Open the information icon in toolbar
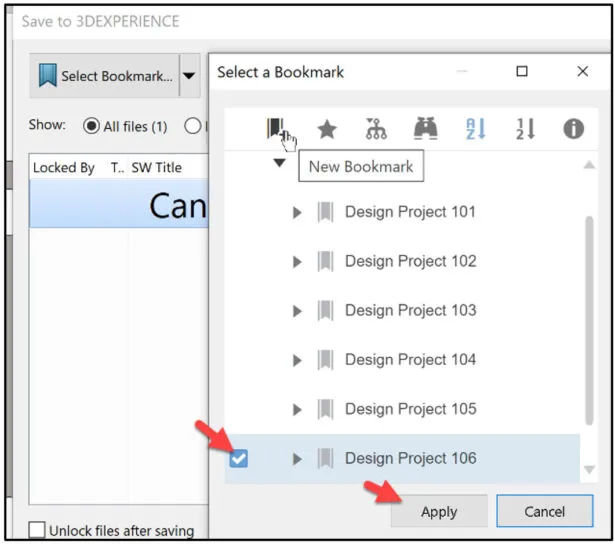The height and width of the screenshot is (544, 615). point(573,129)
